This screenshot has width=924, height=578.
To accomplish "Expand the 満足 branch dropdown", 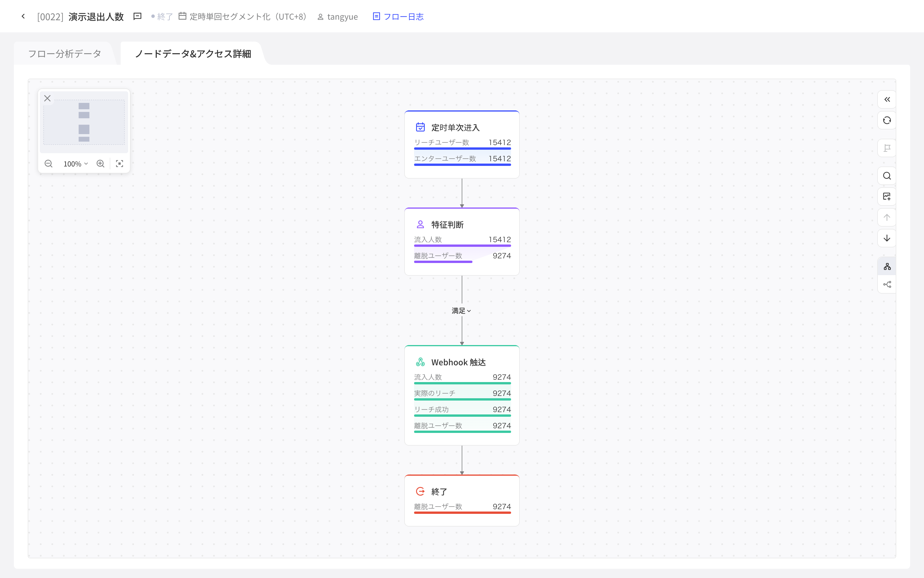I will (x=462, y=311).
